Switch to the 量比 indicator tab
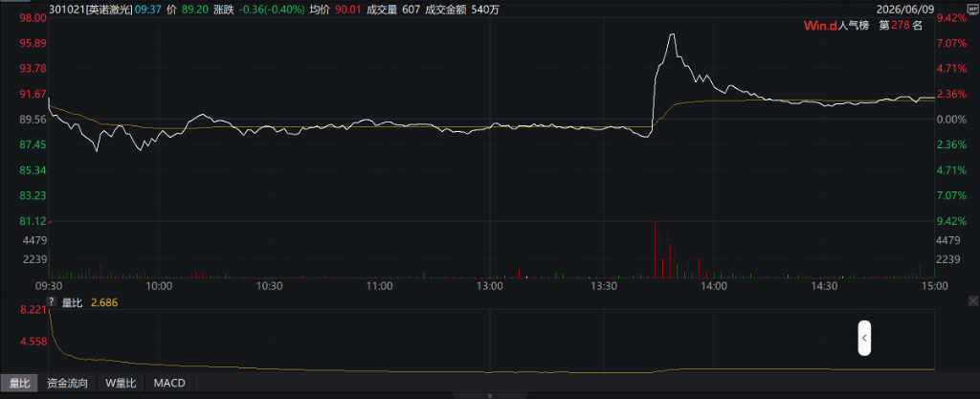This screenshot has height=399, width=980. click(x=19, y=383)
